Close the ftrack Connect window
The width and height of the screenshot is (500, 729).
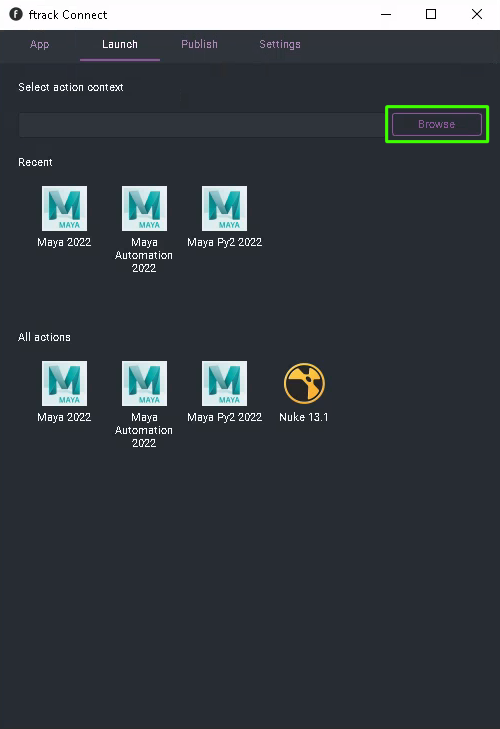(477, 14)
